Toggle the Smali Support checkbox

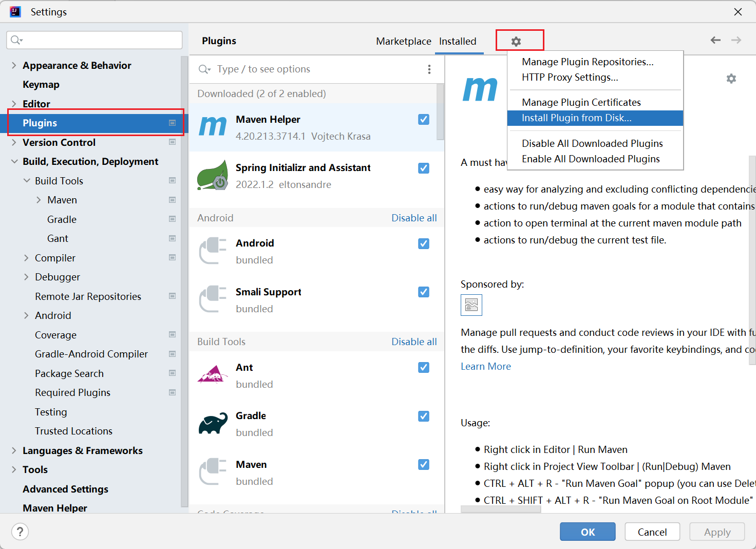[x=424, y=292]
